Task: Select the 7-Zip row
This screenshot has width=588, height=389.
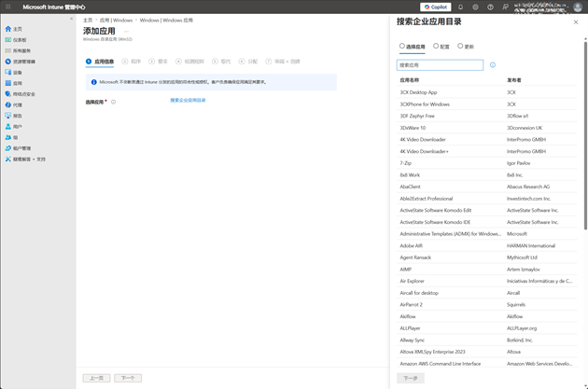Action: coord(487,163)
